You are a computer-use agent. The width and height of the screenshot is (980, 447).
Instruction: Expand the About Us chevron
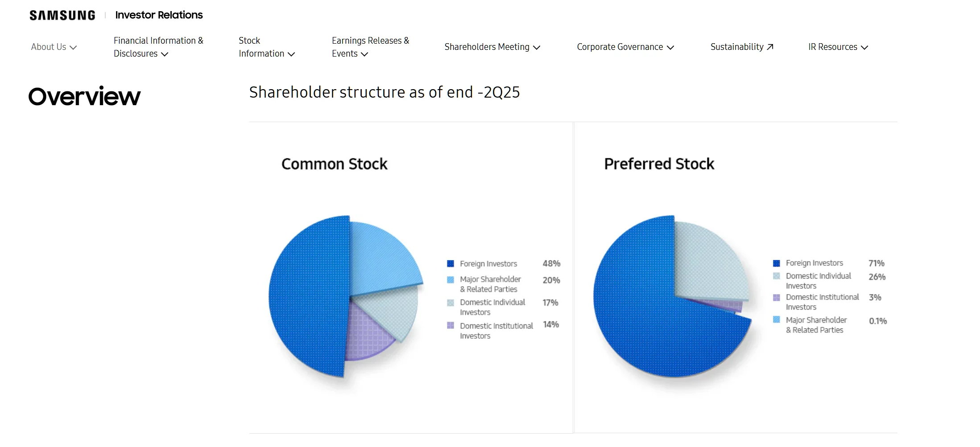point(74,47)
